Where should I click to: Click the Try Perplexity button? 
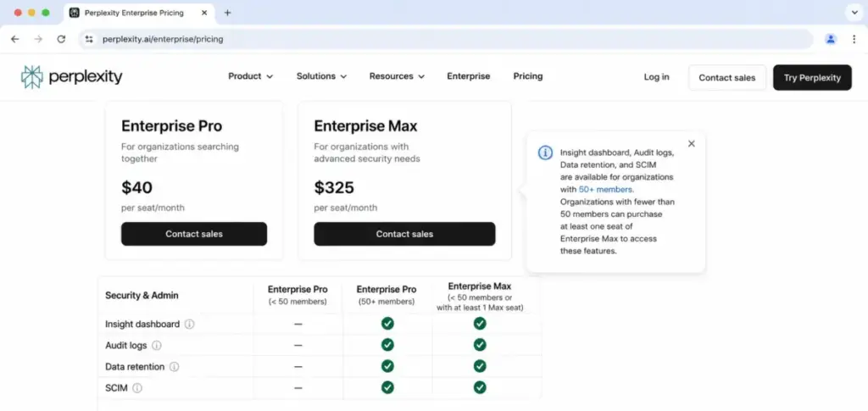[x=812, y=77]
